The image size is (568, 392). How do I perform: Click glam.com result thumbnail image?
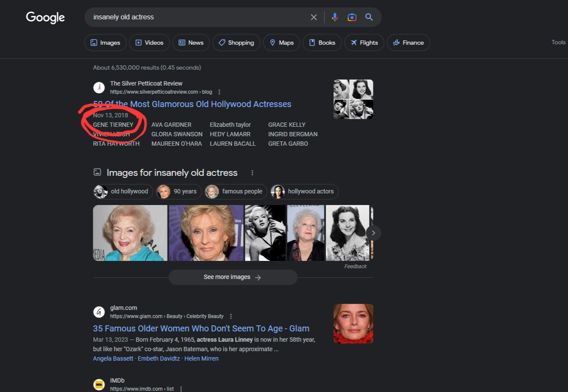(x=353, y=324)
